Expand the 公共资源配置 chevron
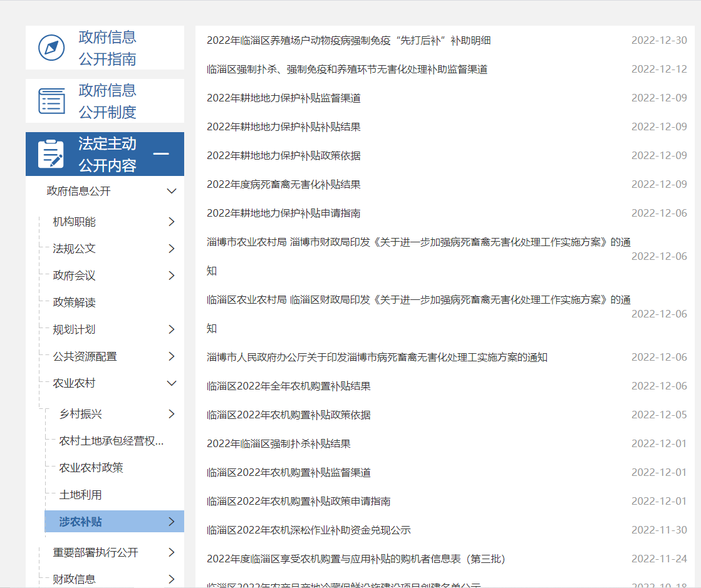 pos(172,356)
